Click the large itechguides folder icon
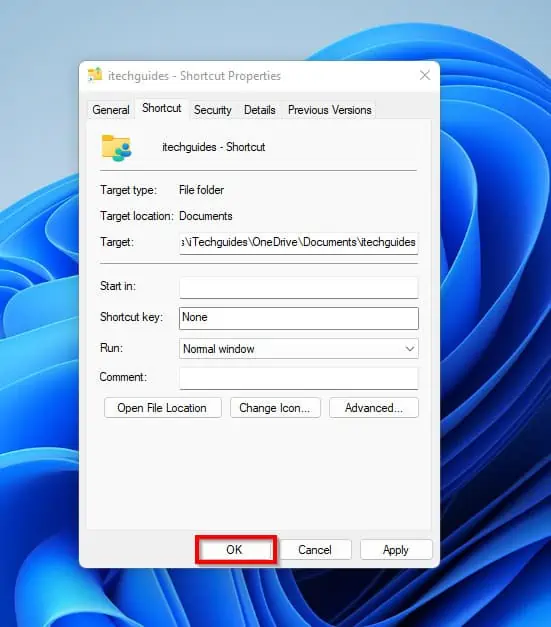This screenshot has height=627, width=551. pyautogui.click(x=116, y=148)
